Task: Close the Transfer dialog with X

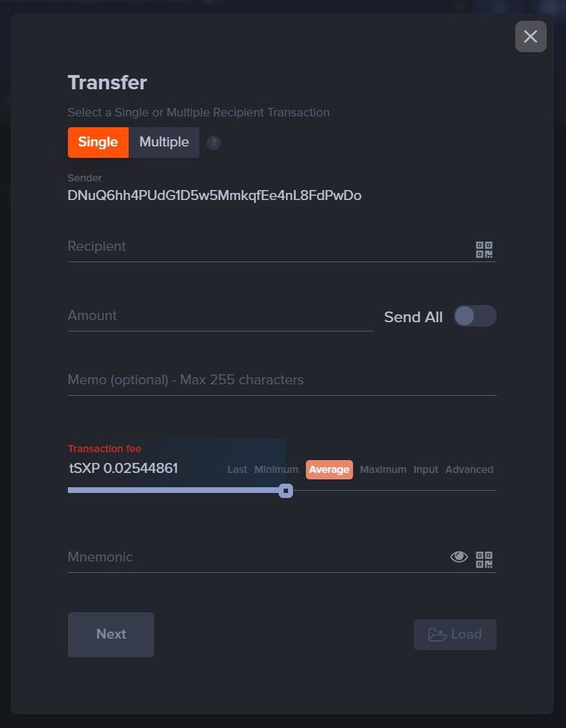Action: [x=531, y=36]
